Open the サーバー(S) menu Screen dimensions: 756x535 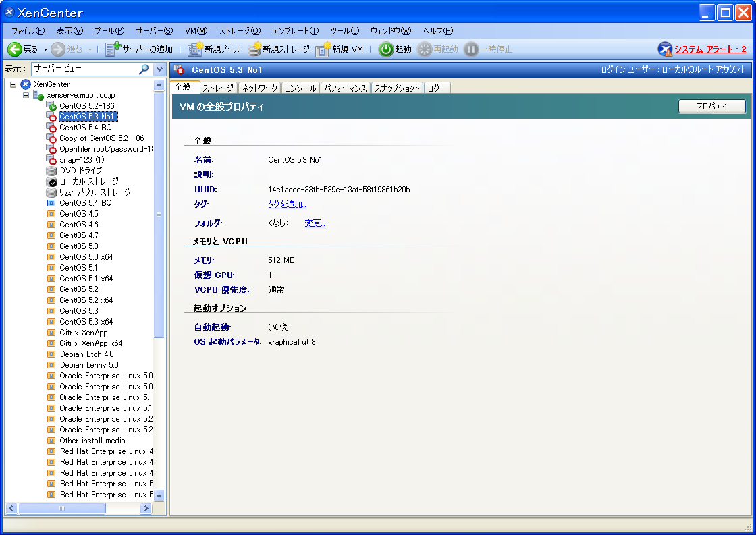click(154, 31)
